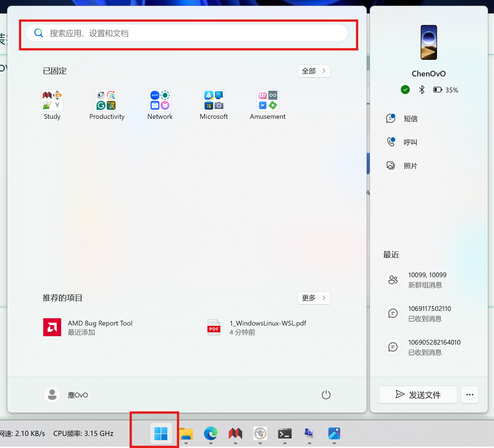494x448 pixels.
Task: Click the 发送文件 send files button
Action: (x=418, y=395)
